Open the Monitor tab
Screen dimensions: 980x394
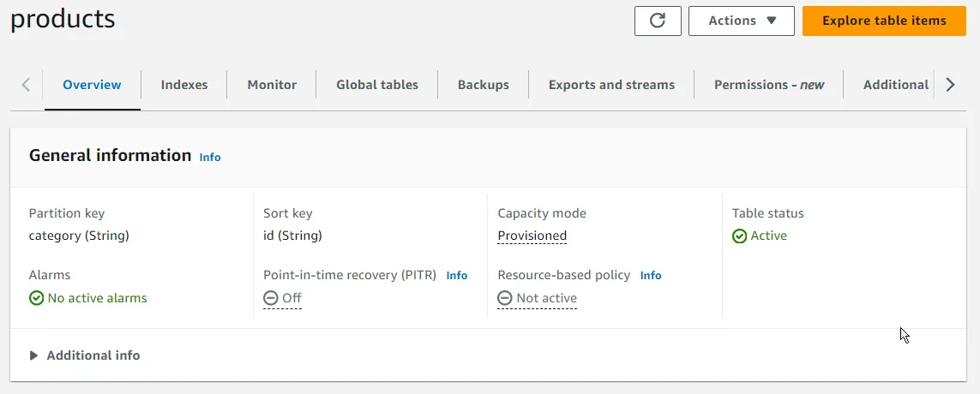point(272,85)
